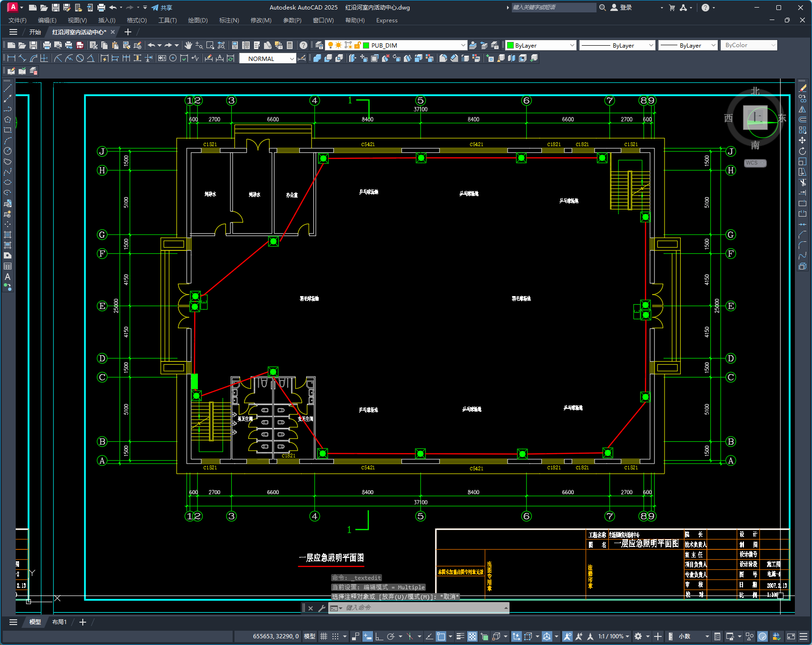Click the Save icon in standard toolbar
Screen dimensions: 812x645
pos(33,45)
